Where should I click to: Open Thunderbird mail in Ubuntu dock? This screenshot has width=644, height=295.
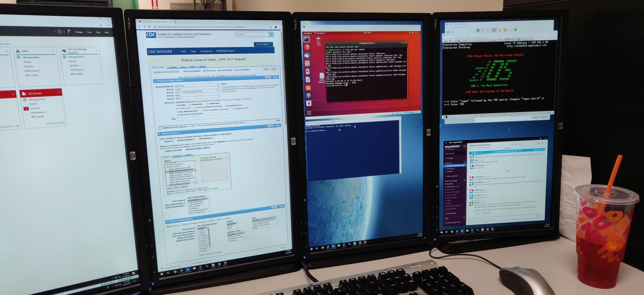pyautogui.click(x=307, y=55)
